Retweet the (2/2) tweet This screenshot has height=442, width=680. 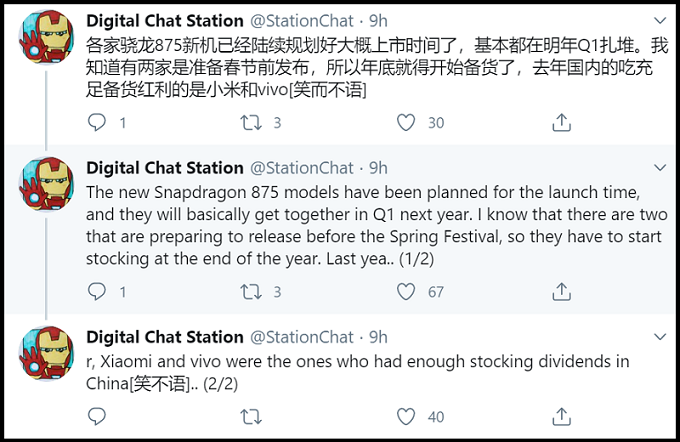click(251, 416)
